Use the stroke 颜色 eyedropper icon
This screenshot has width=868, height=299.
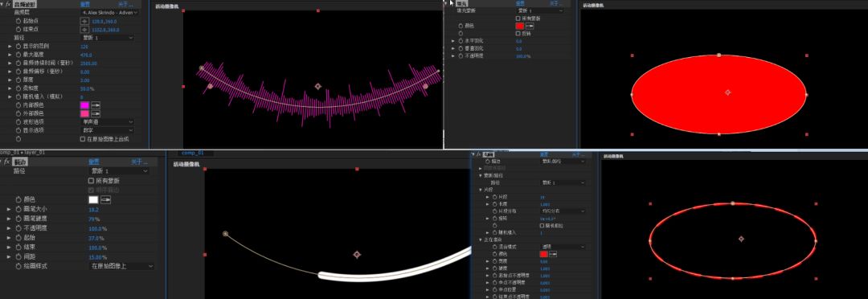(105, 200)
